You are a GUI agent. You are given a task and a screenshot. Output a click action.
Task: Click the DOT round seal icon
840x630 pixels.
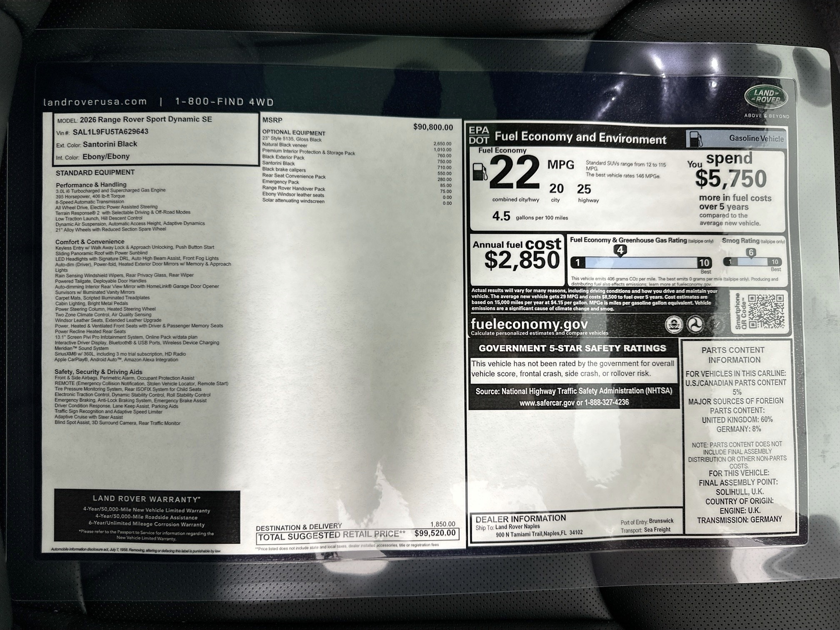[695, 325]
